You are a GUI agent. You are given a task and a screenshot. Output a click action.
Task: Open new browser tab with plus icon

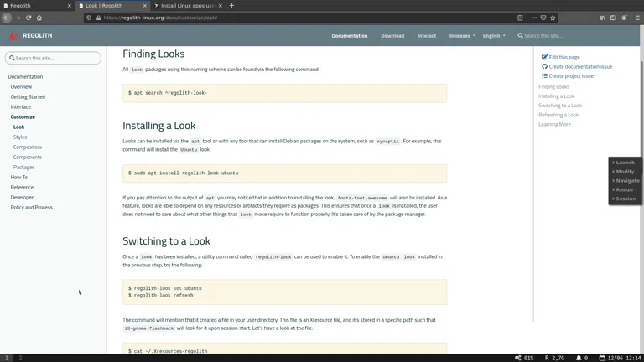pyautogui.click(x=231, y=6)
